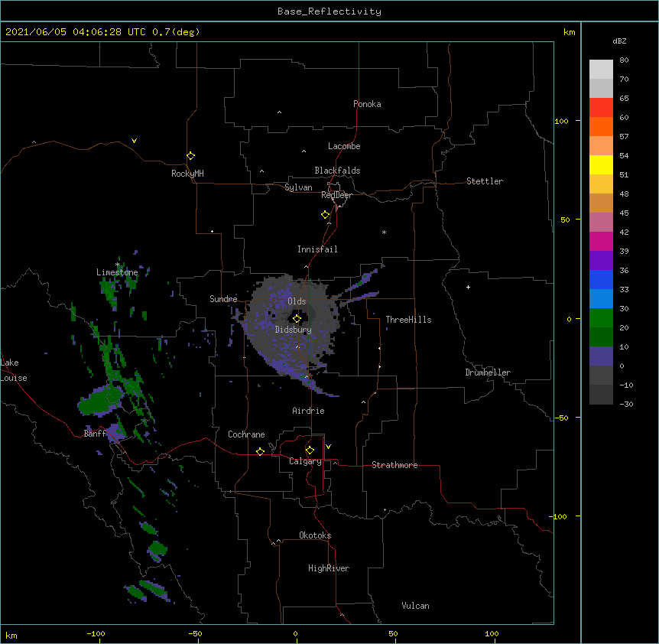Click the light gray 80 dBZ legend swatch
The image size is (659, 644).
click(601, 70)
